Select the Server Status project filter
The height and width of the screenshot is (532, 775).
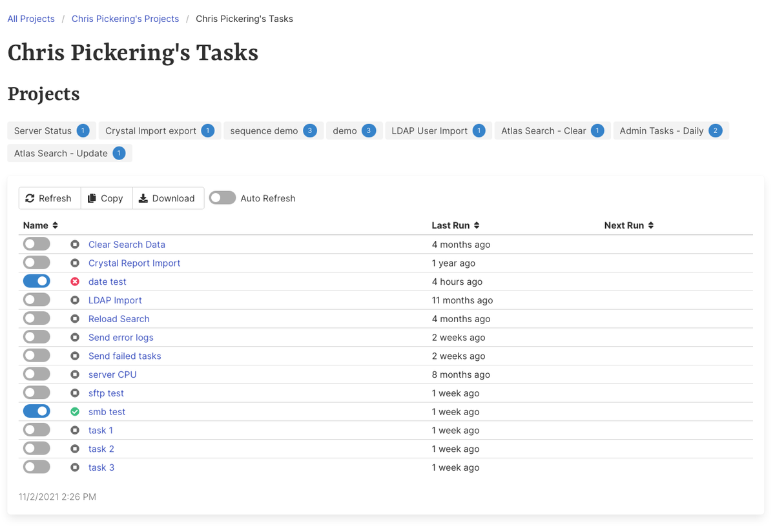pos(51,130)
